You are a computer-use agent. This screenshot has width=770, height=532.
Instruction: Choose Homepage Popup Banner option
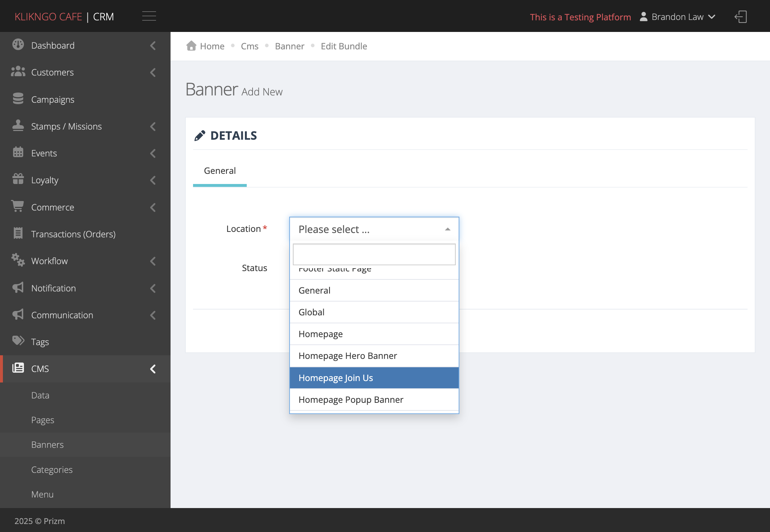[x=374, y=400]
